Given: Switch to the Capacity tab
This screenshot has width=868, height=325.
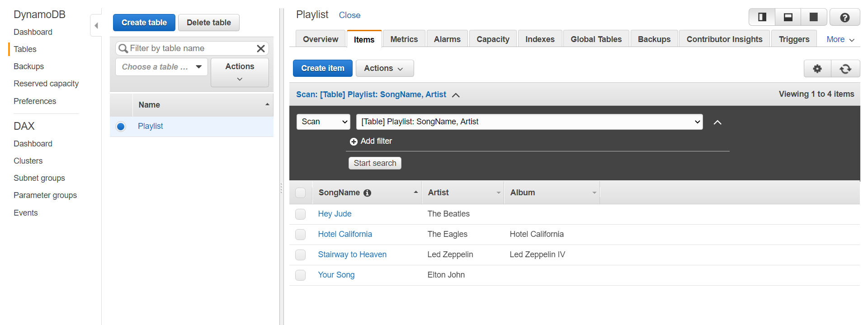Looking at the screenshot, I should [493, 39].
